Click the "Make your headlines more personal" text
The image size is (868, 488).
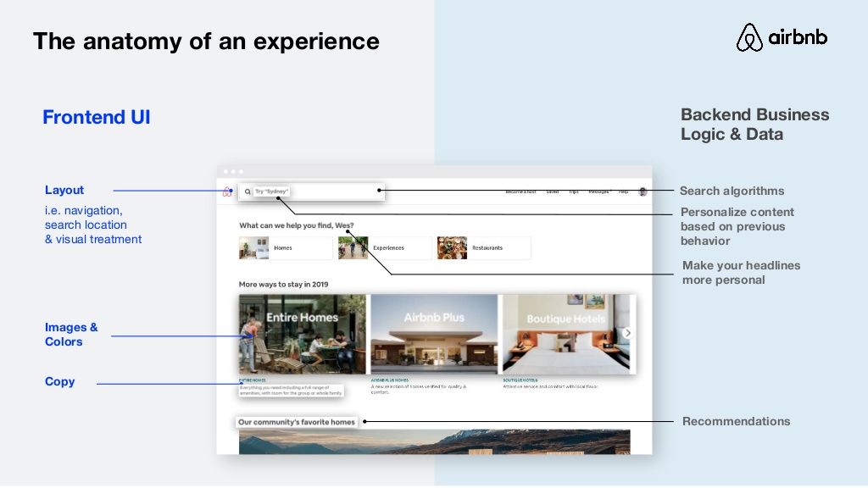point(741,273)
